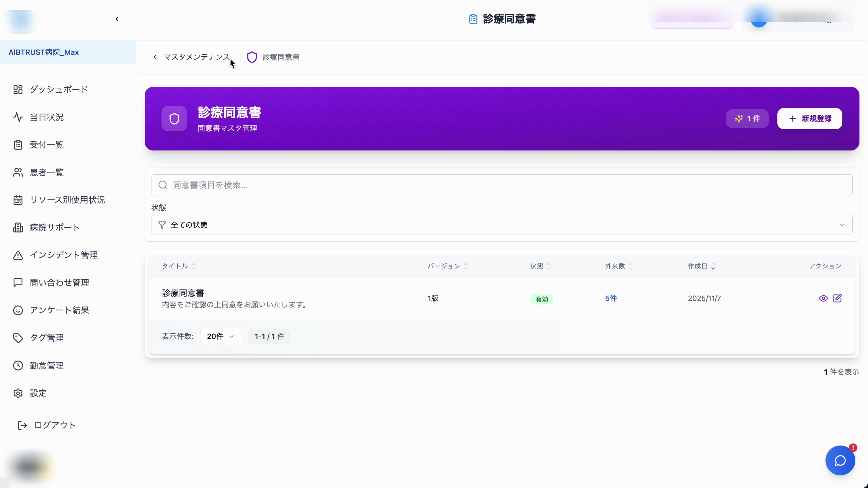Select the インシデント管理 warning icon
This screenshot has width=868, height=488.
18,255
